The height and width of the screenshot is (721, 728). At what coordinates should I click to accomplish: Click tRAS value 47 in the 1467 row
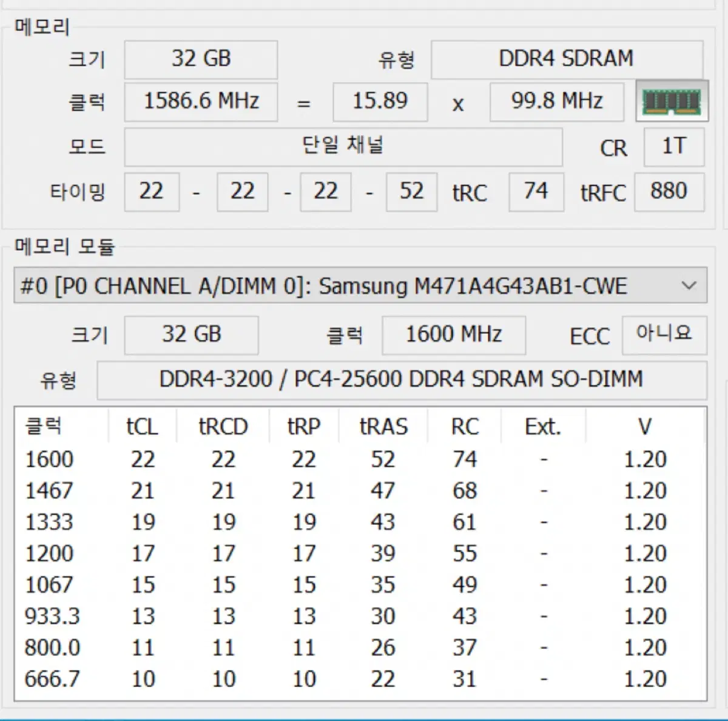click(383, 491)
